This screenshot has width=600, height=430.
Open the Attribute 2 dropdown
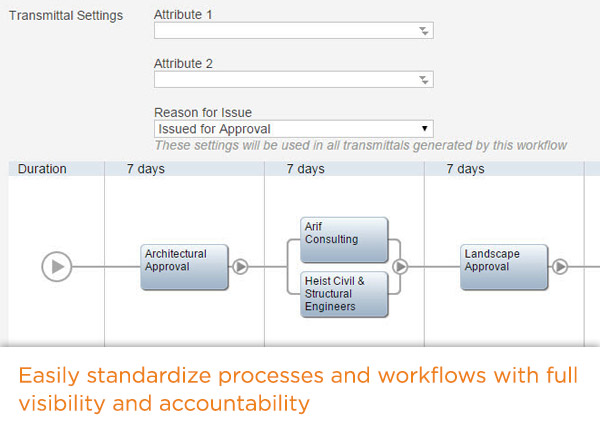(293, 80)
